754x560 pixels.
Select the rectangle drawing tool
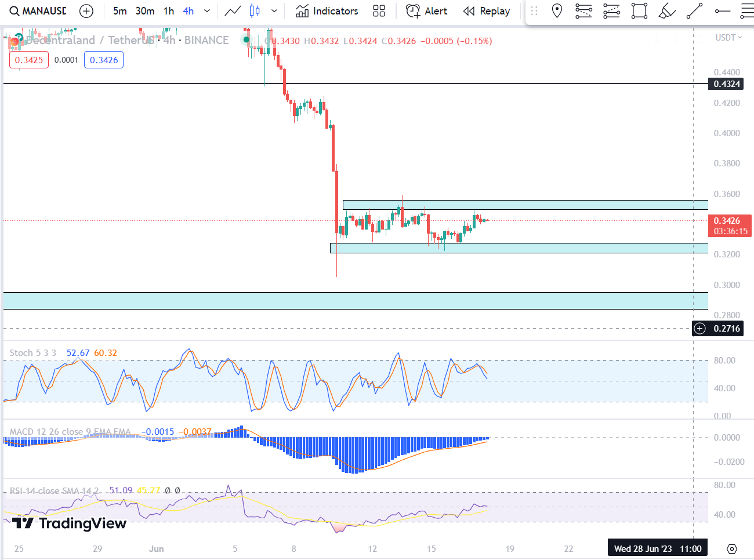[x=639, y=11]
